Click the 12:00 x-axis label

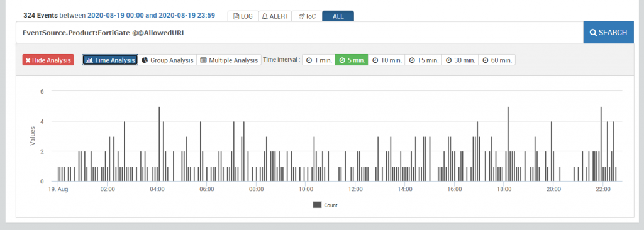(x=355, y=189)
